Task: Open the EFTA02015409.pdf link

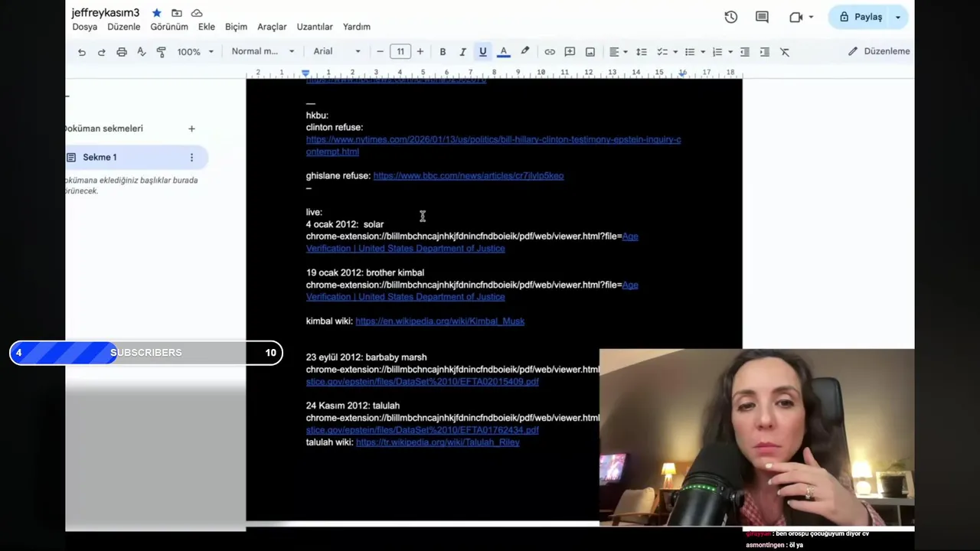Action: [423, 382]
